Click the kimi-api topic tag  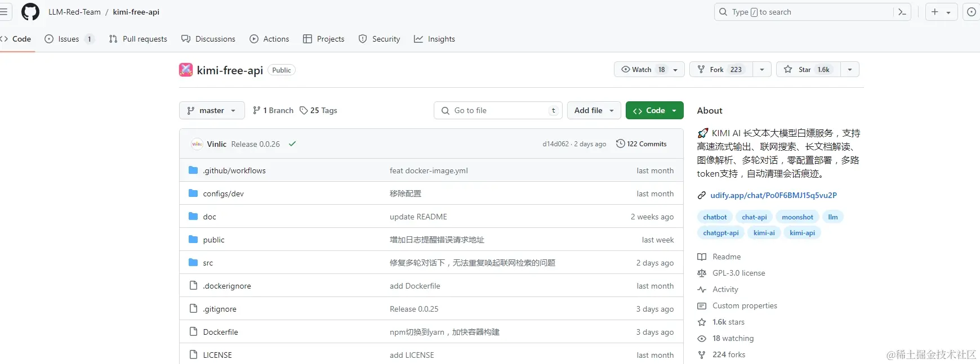[x=802, y=232]
